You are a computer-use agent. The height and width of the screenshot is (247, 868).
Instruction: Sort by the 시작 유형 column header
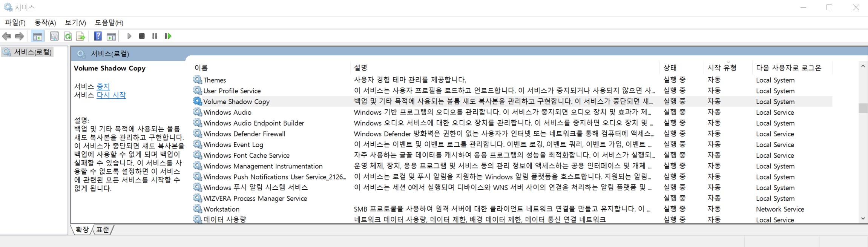pyautogui.click(x=728, y=68)
